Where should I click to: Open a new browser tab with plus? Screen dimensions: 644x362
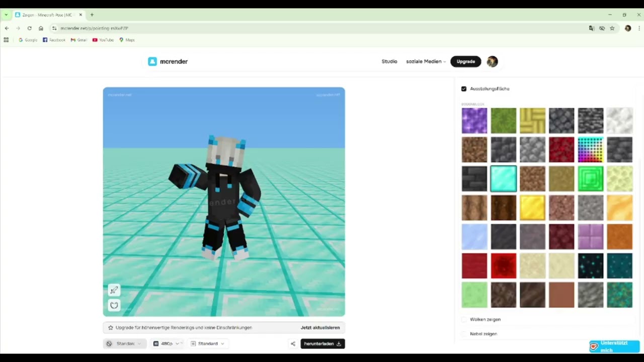(92, 15)
